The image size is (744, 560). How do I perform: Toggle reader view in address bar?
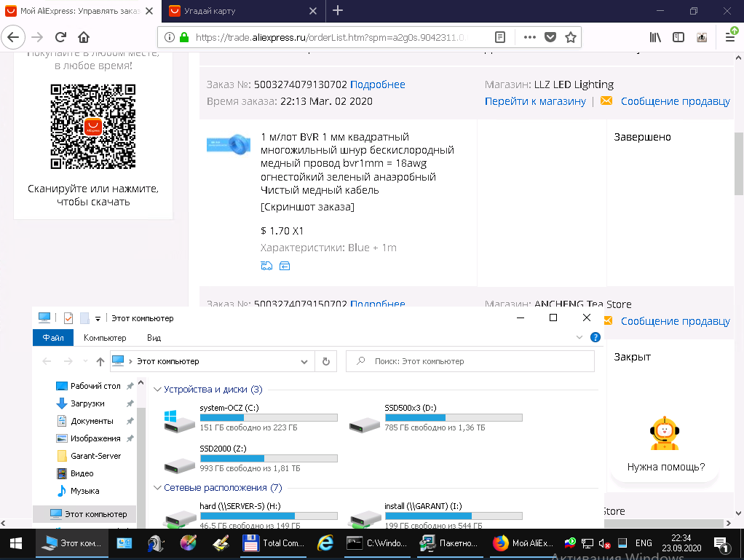[x=499, y=37]
